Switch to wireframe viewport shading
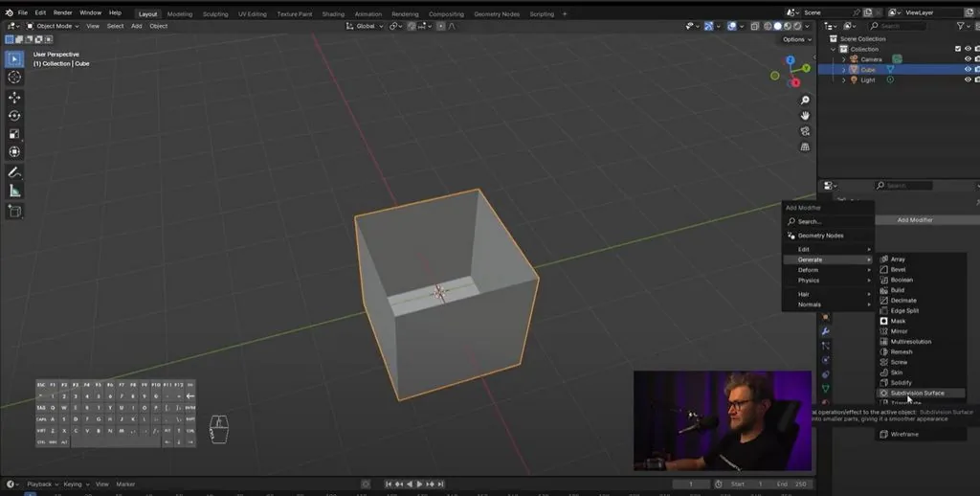Viewport: 980px width, 496px height. pyautogui.click(x=768, y=26)
